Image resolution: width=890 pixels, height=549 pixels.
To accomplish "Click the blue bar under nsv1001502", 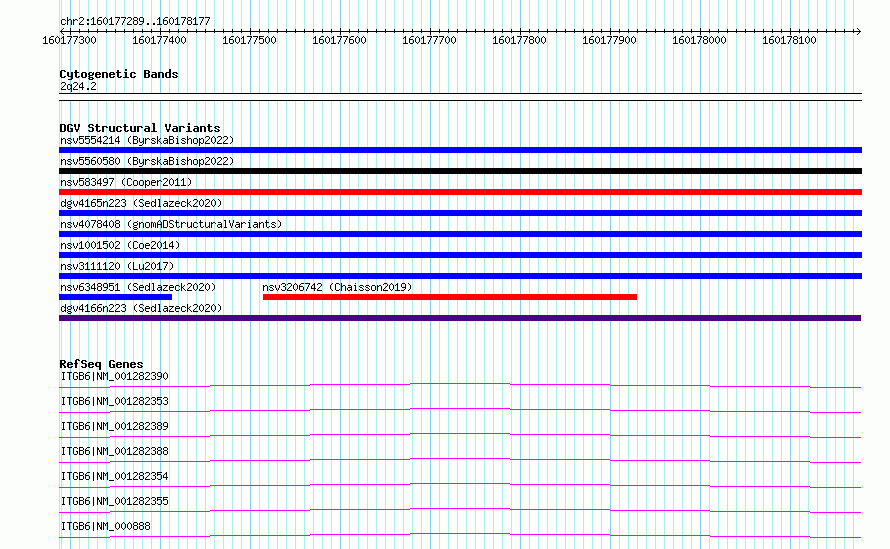I will coord(460,255).
